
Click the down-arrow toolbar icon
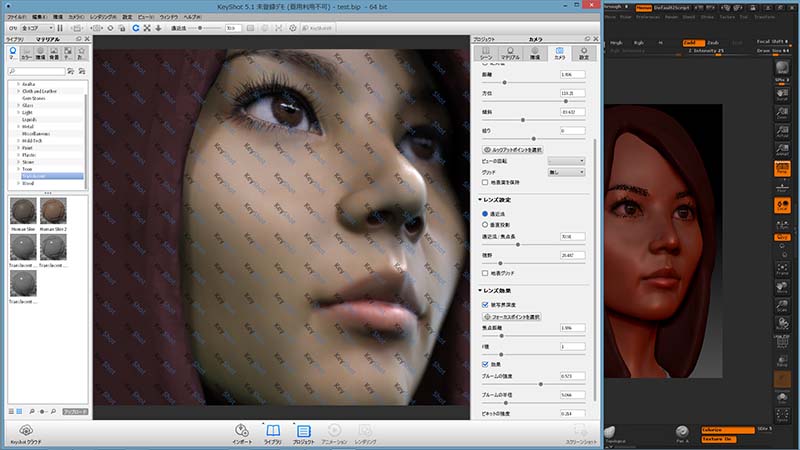pos(158,28)
